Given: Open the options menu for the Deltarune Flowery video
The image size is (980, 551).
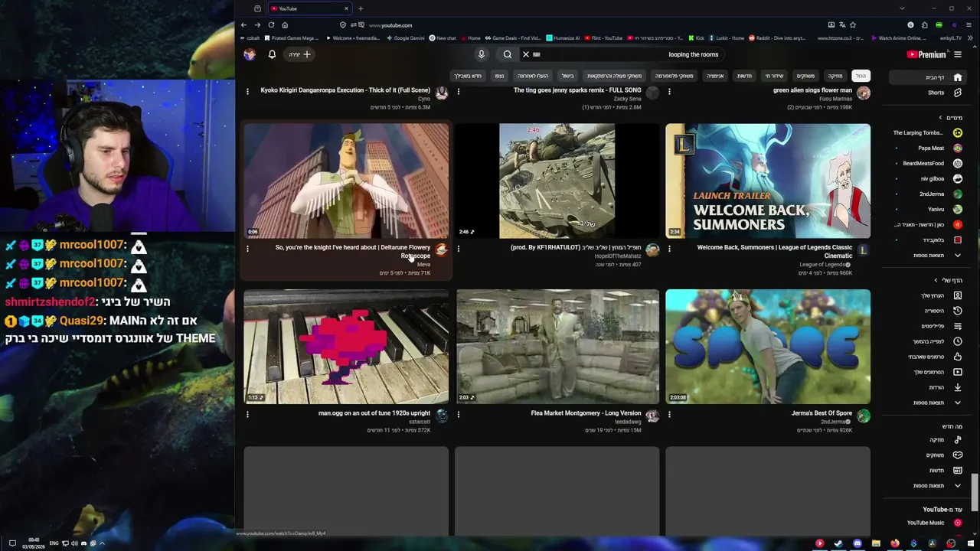Looking at the screenshot, I should (x=247, y=249).
